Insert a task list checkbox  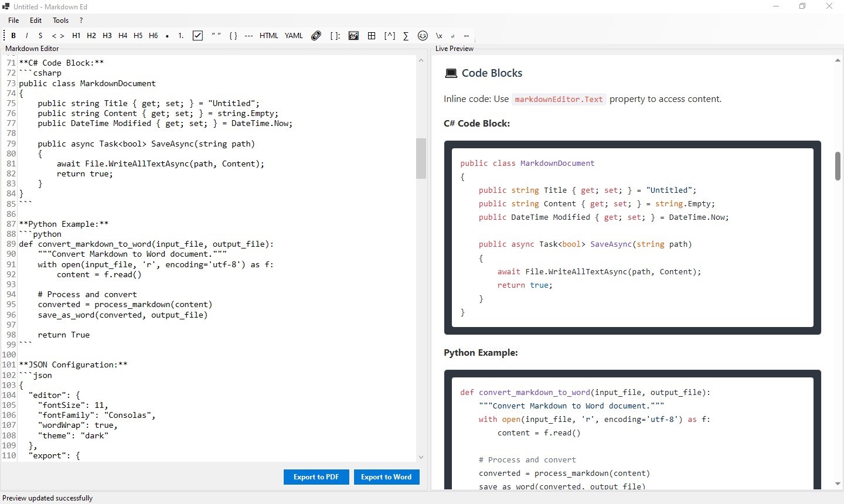pos(198,36)
